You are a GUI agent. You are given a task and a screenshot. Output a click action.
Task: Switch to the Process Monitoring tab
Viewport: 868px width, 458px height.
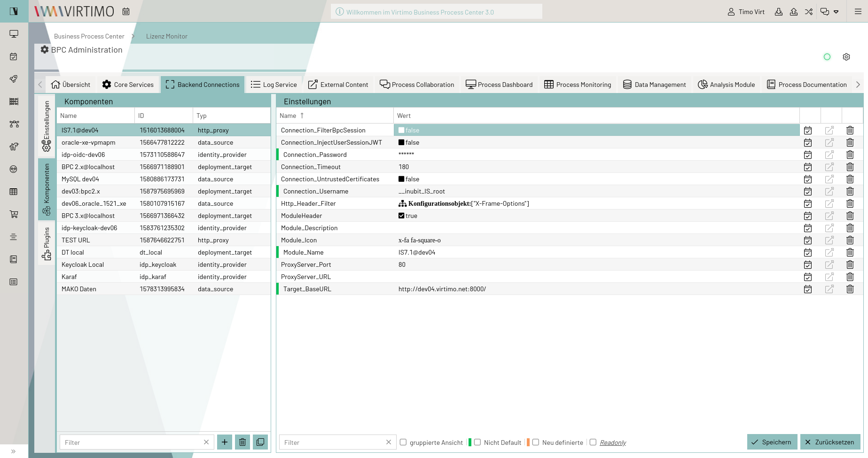coord(578,85)
